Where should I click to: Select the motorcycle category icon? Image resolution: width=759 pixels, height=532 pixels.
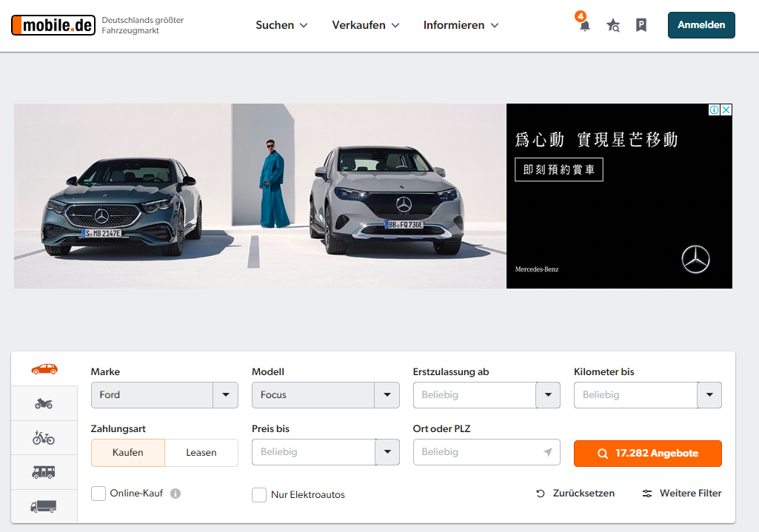44,403
